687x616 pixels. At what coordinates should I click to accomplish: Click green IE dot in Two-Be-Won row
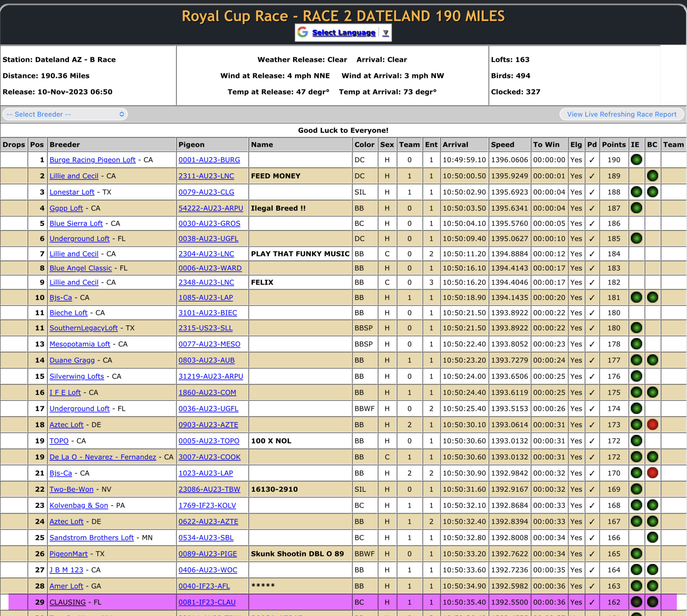[636, 489]
